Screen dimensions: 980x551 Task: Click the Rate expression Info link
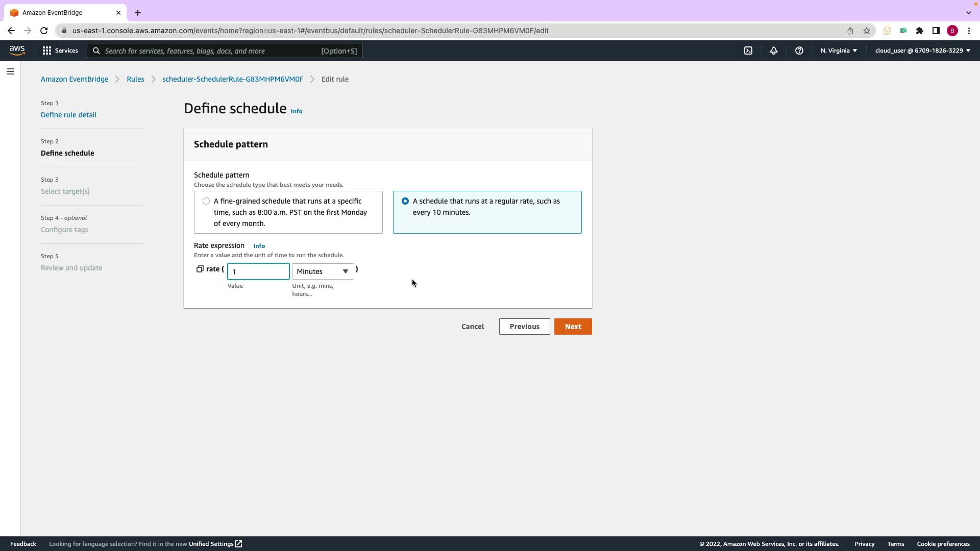pos(259,246)
